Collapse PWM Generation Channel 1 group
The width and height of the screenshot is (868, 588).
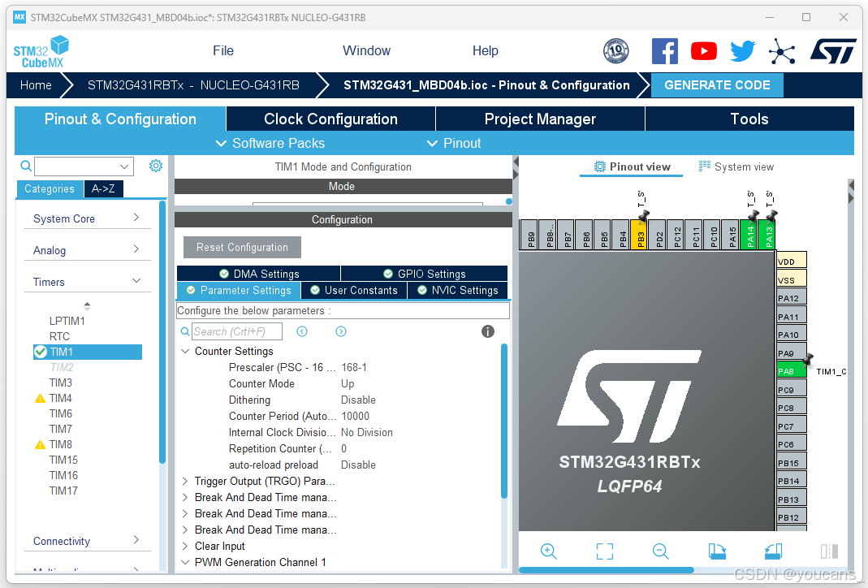(185, 562)
